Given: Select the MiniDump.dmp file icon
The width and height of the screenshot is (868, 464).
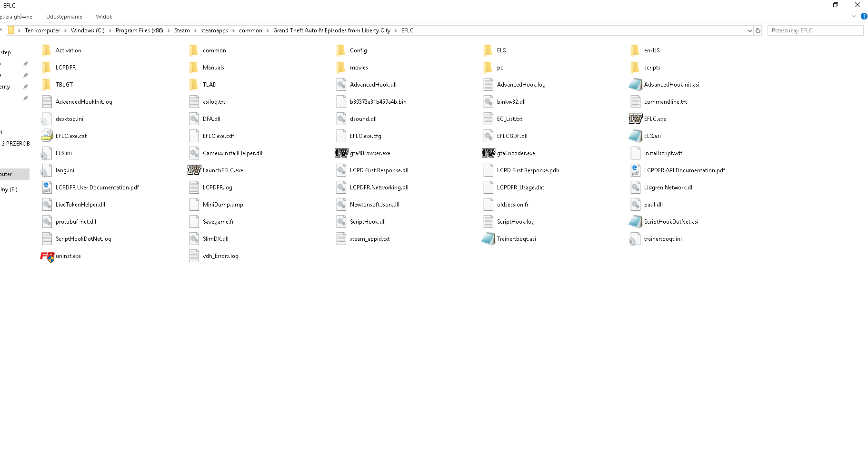Looking at the screenshot, I should coord(194,205).
